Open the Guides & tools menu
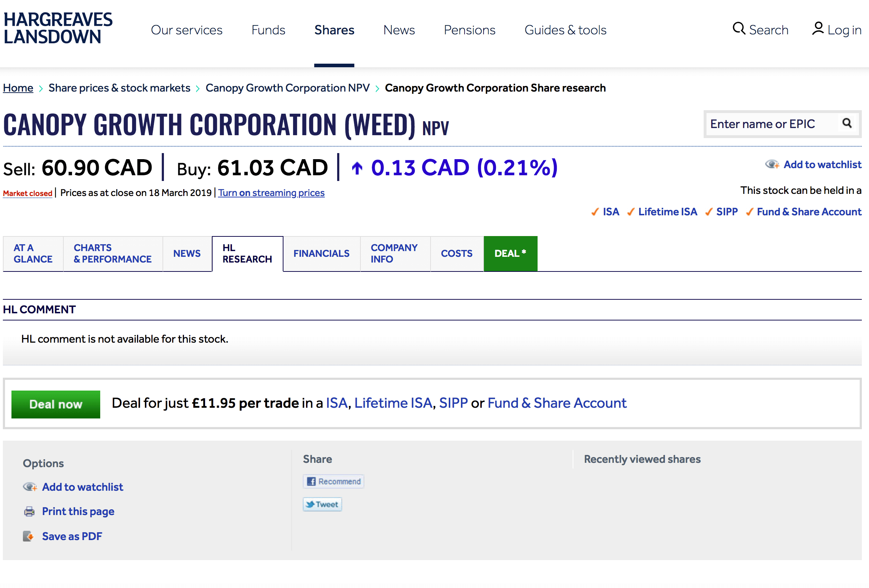Viewport: 869px width, 588px height. pyautogui.click(x=565, y=30)
